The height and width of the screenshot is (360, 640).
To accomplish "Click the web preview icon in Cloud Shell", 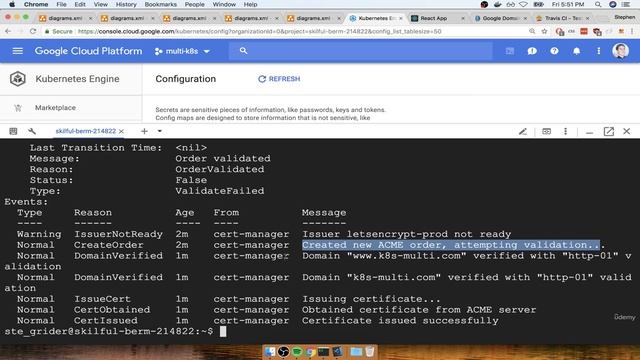I will pos(546,131).
